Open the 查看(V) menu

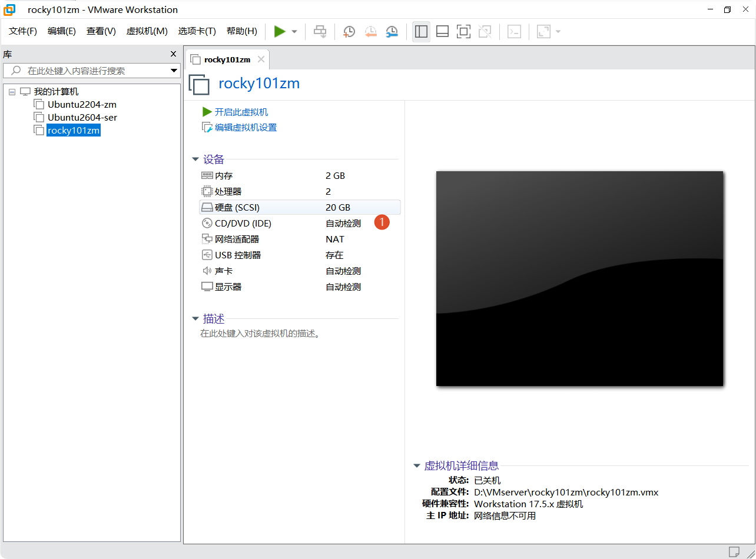[101, 31]
